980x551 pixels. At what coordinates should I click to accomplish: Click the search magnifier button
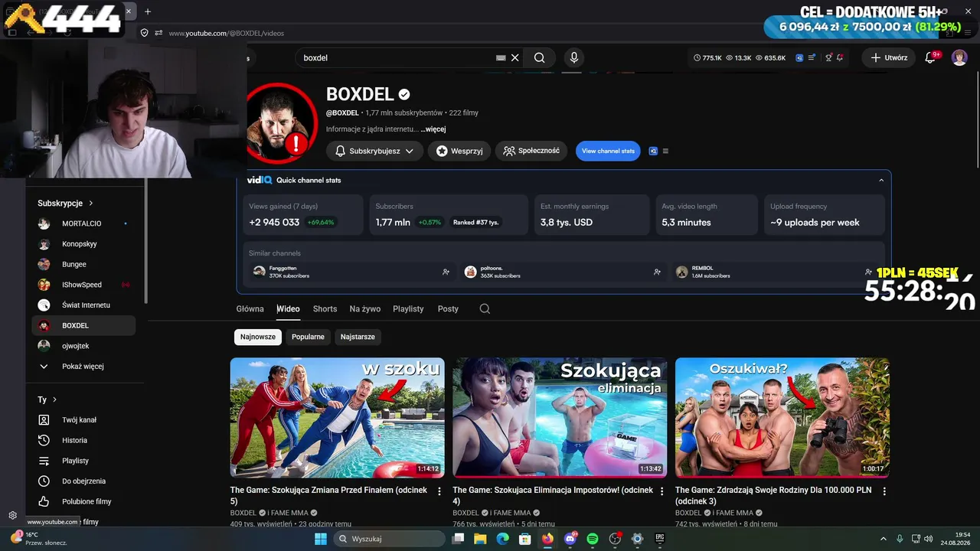(540, 57)
